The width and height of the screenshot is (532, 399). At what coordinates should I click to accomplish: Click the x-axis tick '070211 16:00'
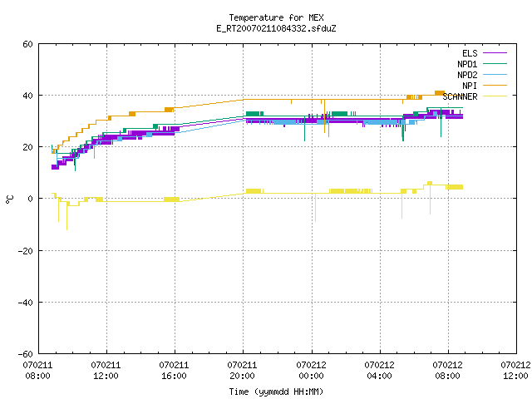[174, 371]
